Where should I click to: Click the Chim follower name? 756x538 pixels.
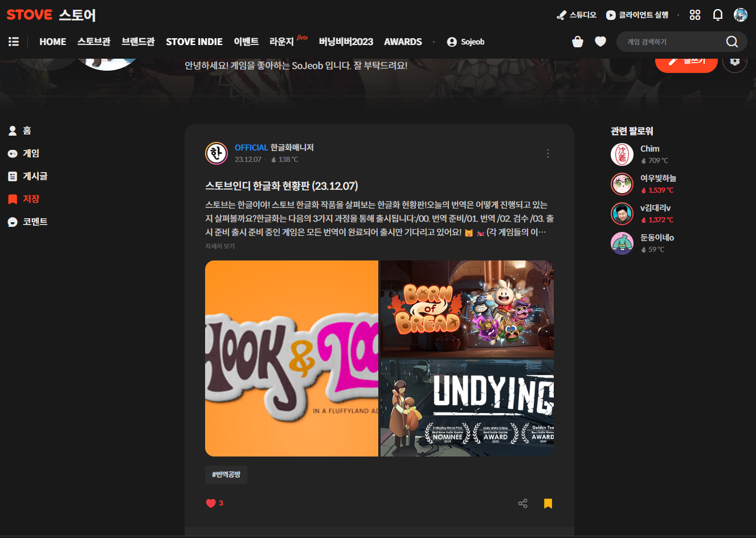coord(649,149)
